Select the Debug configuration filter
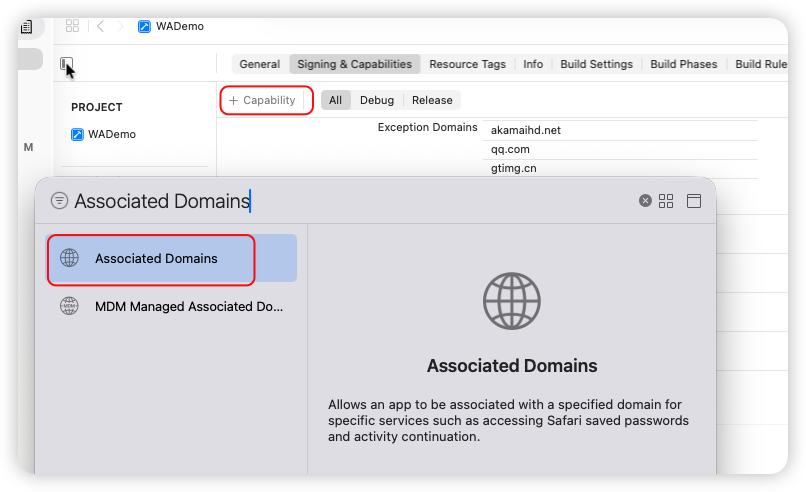The width and height of the screenshot is (806, 492). [x=377, y=100]
